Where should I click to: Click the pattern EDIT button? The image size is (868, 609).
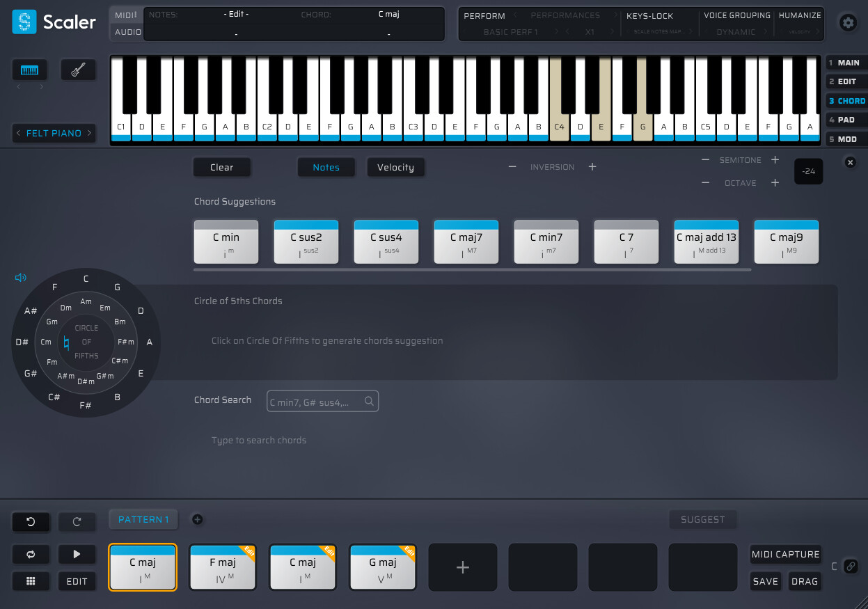(x=77, y=581)
